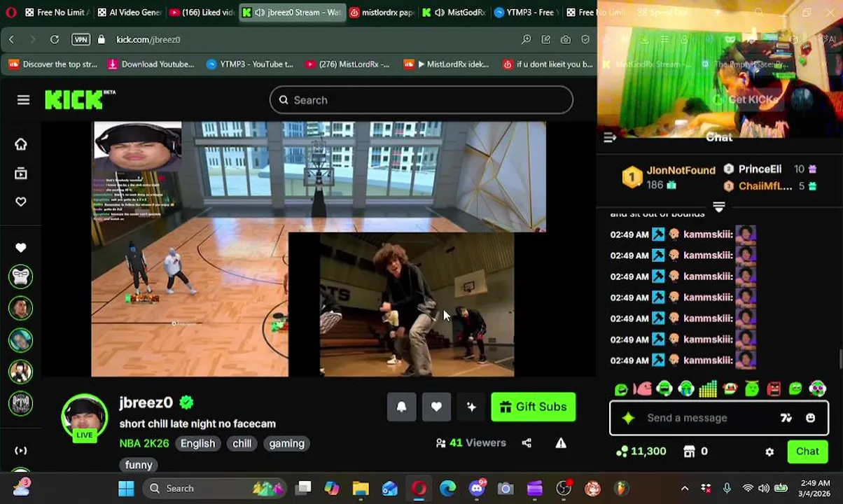Open the emoji picker in chat
Image resolution: width=843 pixels, height=504 pixels.
[x=810, y=418]
